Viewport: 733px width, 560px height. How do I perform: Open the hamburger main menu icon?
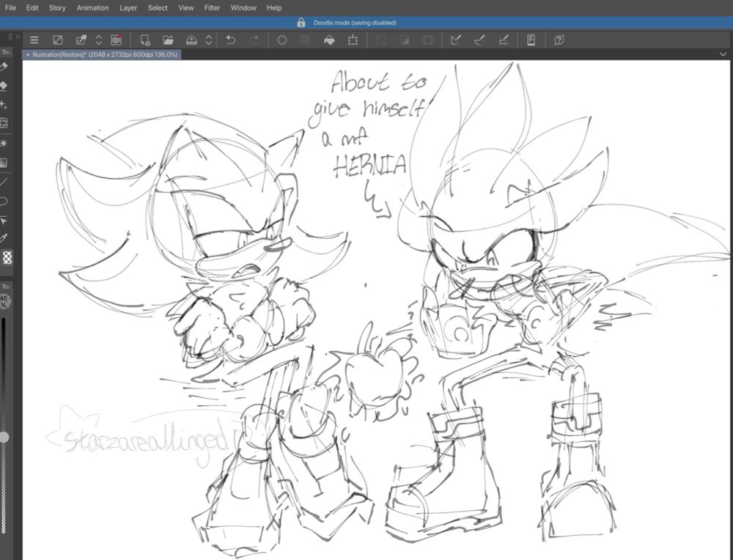[34, 40]
